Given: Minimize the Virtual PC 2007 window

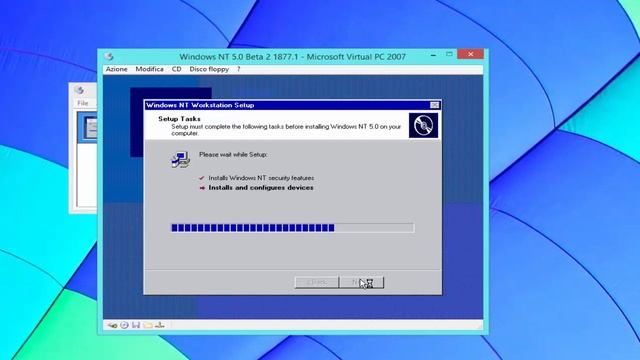Looking at the screenshot, I should click(x=433, y=55).
